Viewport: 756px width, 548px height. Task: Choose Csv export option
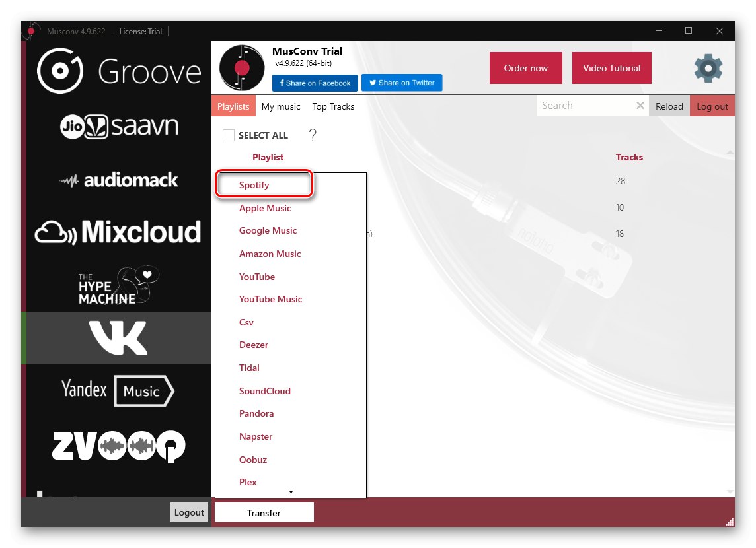(246, 323)
